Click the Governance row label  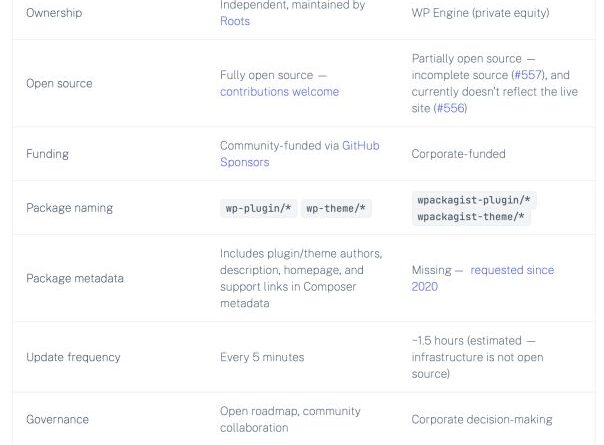pos(57,419)
